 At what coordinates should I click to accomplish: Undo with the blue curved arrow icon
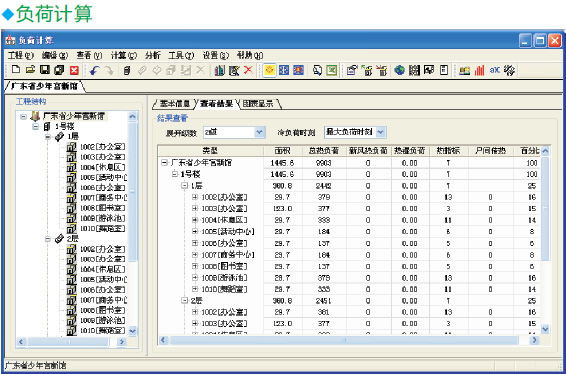click(x=95, y=70)
